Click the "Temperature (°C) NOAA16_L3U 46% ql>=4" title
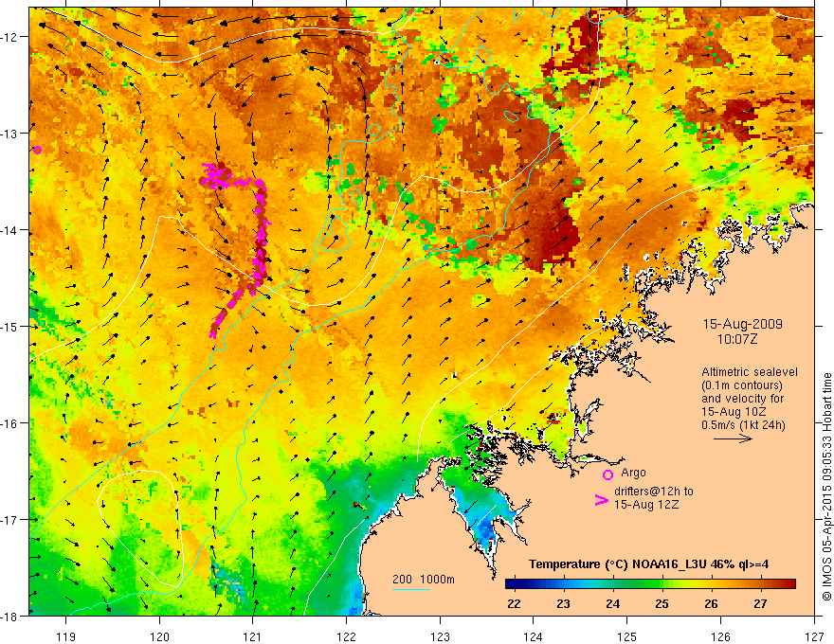834x644 pixels. [649, 564]
